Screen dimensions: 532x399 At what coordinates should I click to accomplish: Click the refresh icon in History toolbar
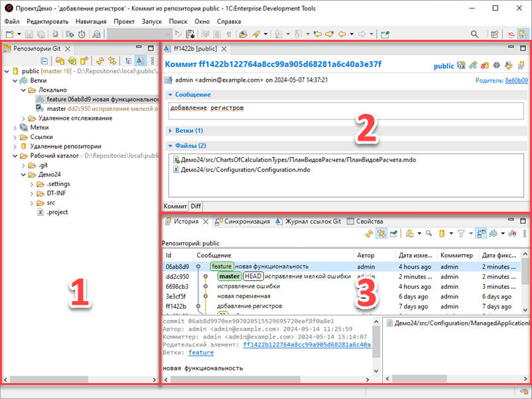point(370,234)
